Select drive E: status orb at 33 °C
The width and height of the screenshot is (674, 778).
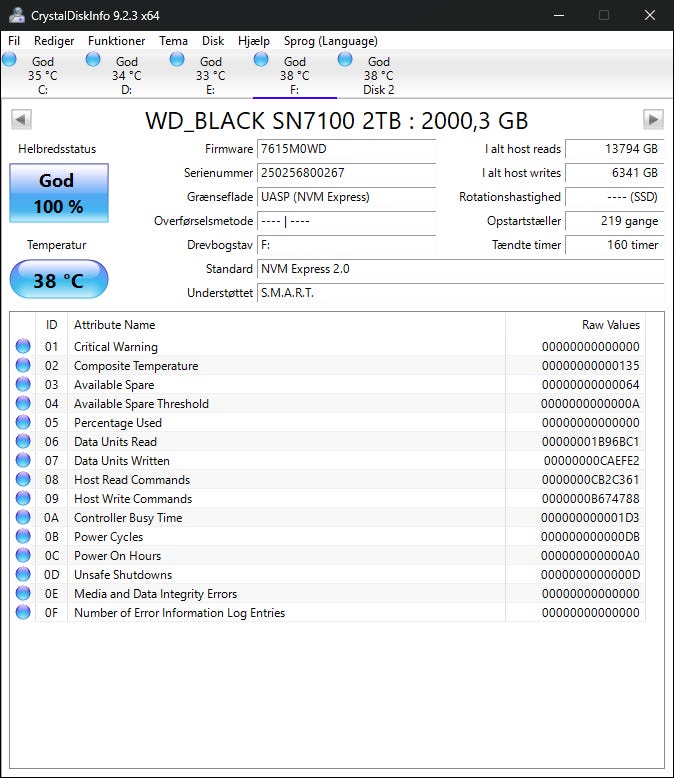coord(177,61)
